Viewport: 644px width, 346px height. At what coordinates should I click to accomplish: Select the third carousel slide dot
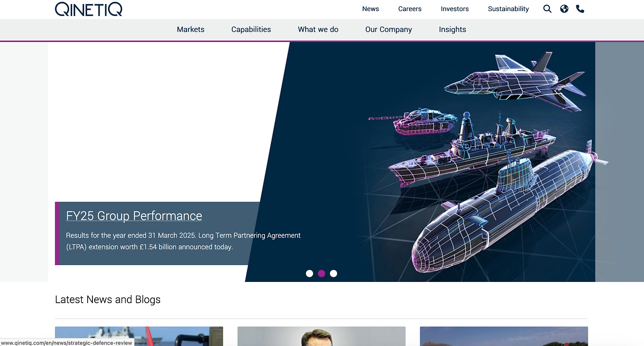coord(333,274)
